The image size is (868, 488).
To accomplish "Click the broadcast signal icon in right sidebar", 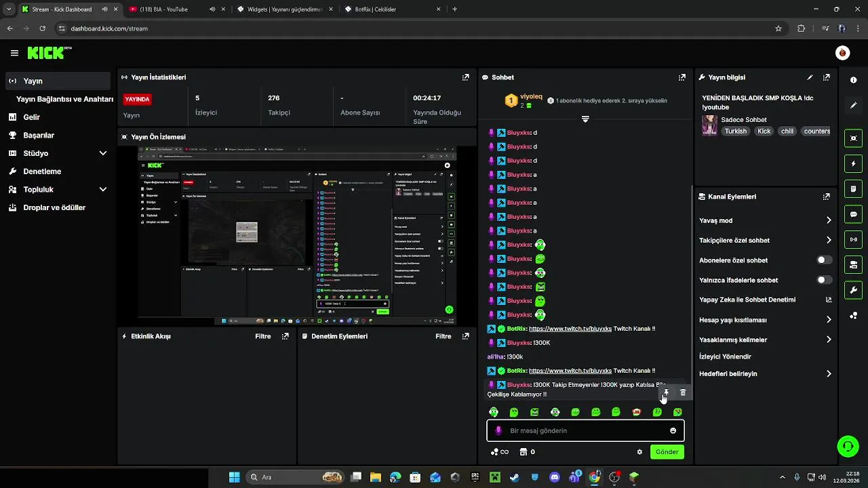I will tap(853, 239).
